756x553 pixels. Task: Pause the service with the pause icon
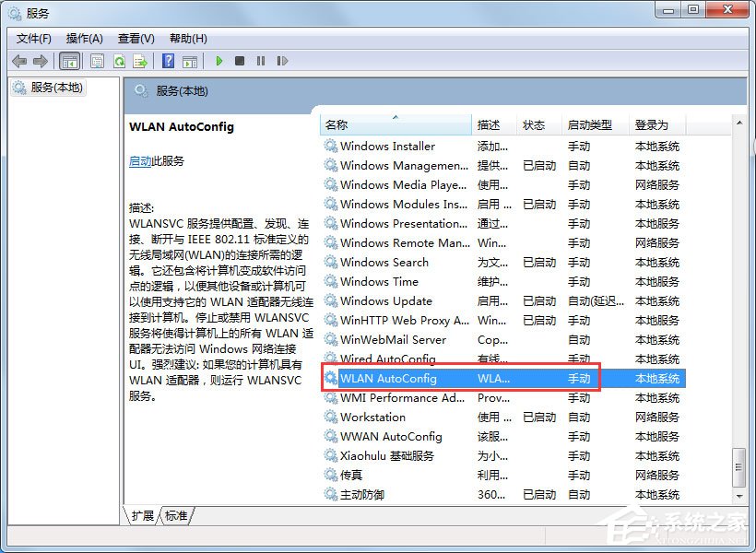pos(261,61)
